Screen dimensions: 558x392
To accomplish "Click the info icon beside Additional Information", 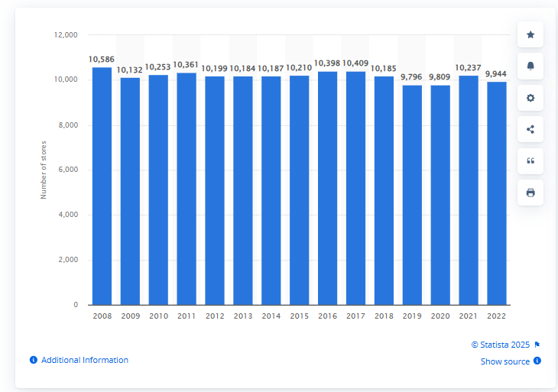I will 34,360.
